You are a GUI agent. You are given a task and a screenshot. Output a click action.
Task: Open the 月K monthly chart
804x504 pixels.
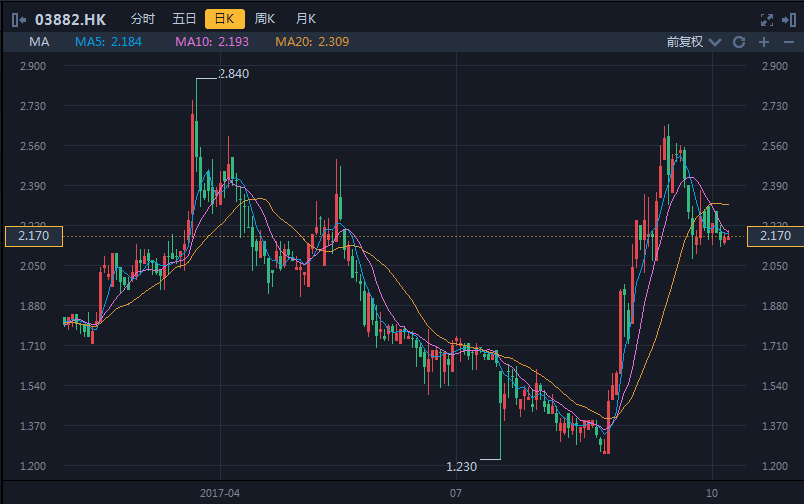point(305,19)
